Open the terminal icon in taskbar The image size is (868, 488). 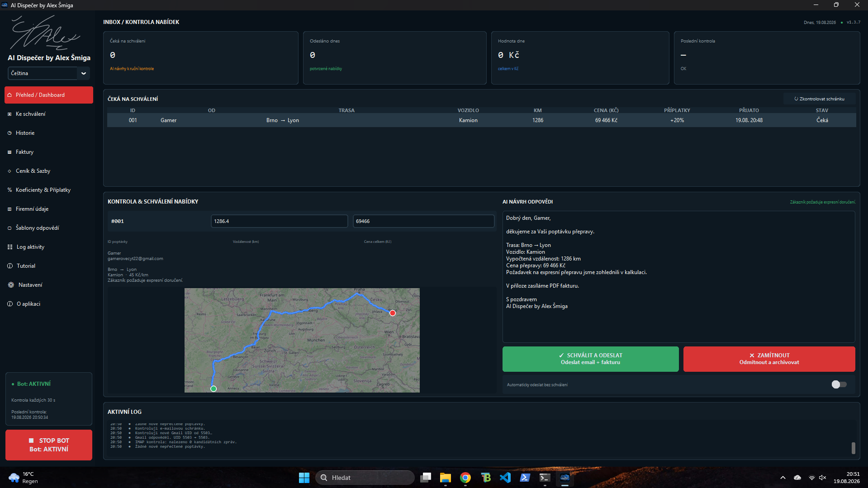(545, 478)
